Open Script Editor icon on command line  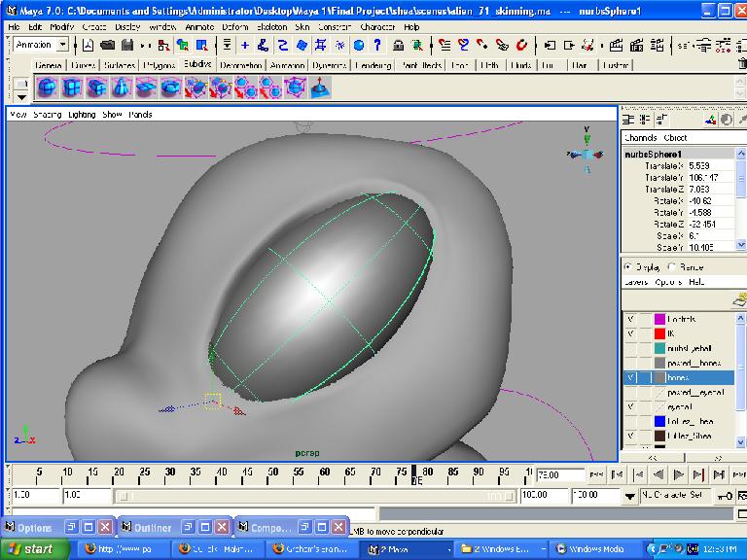point(742,514)
